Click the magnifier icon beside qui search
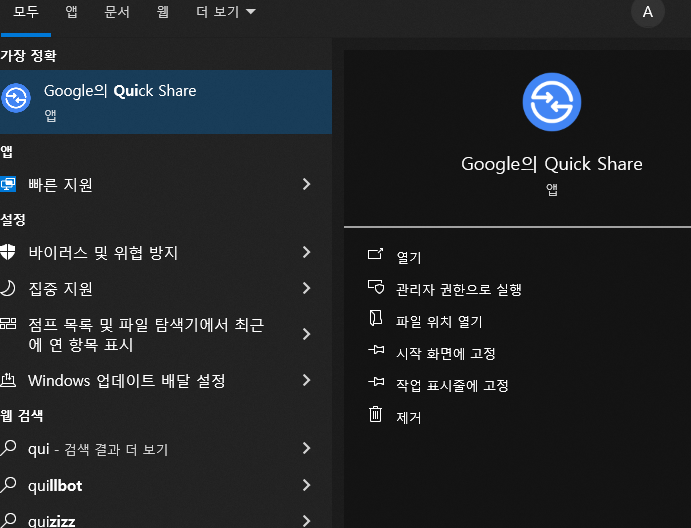 point(8,448)
